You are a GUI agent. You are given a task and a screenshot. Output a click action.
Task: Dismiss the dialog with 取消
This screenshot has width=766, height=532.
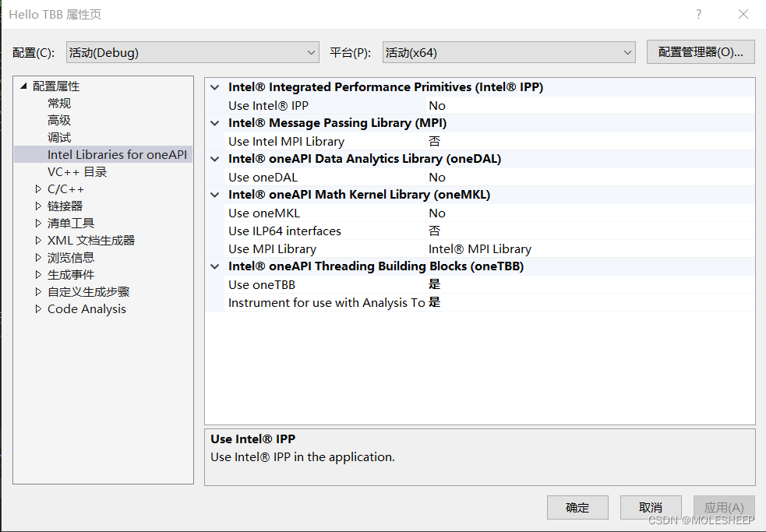click(x=651, y=507)
